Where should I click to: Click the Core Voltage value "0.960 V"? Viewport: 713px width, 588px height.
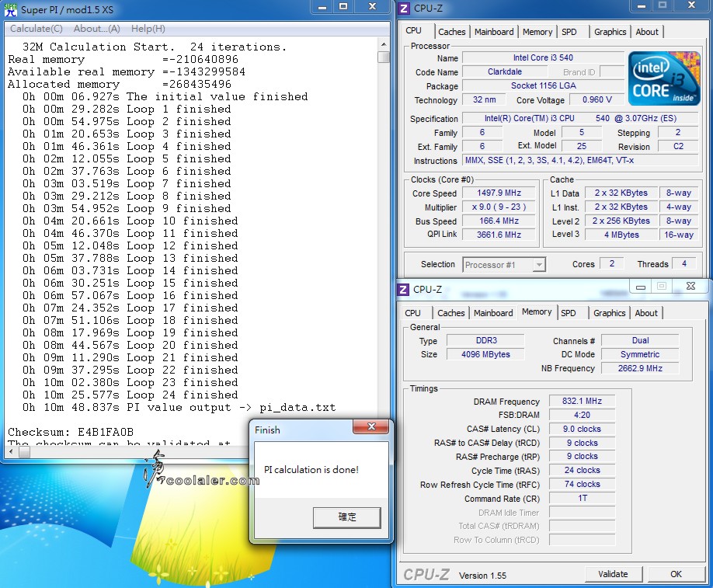coord(596,99)
